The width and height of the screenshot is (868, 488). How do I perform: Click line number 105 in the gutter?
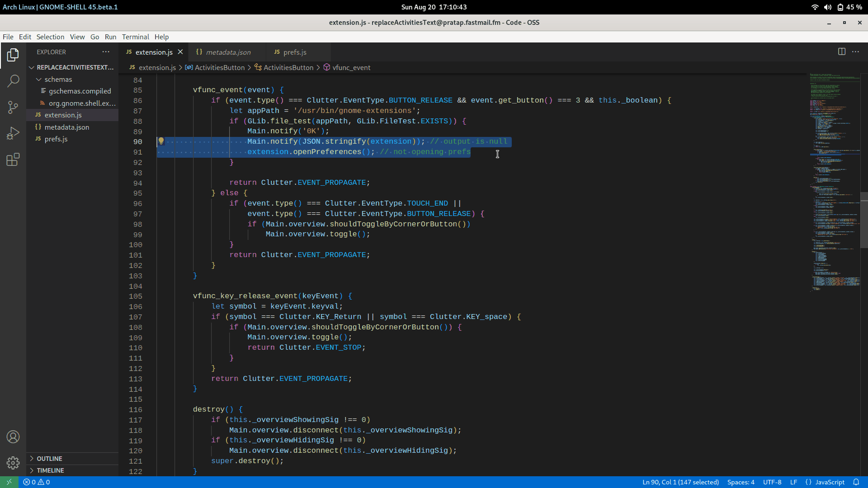click(135, 296)
